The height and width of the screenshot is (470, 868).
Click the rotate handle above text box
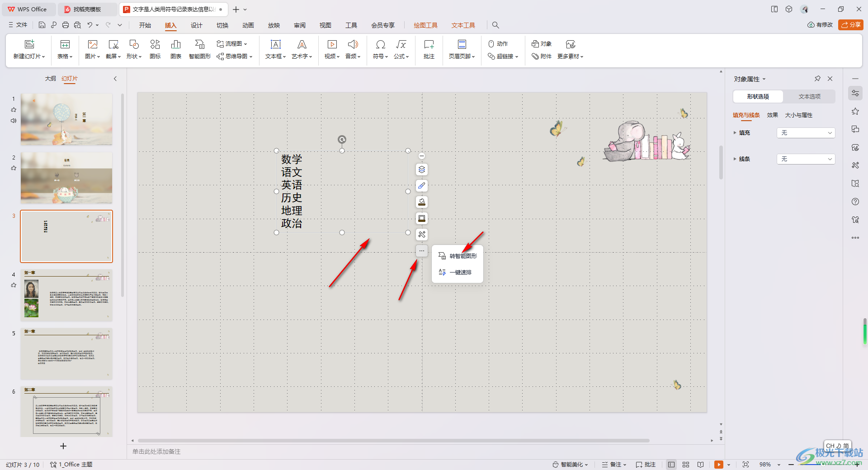tap(342, 139)
